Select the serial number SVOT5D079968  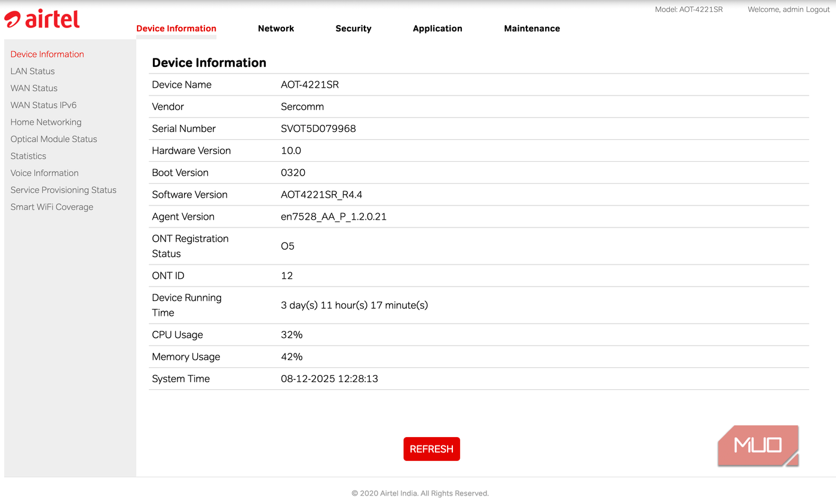(x=319, y=128)
